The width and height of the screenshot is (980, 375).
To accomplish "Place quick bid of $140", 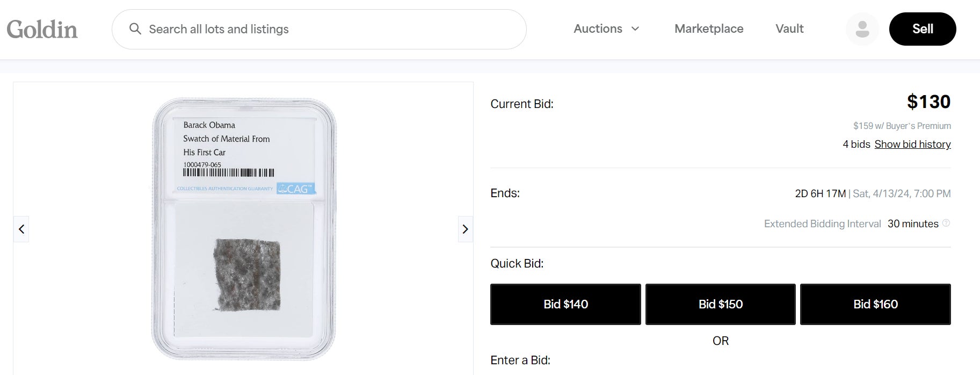I will (565, 304).
